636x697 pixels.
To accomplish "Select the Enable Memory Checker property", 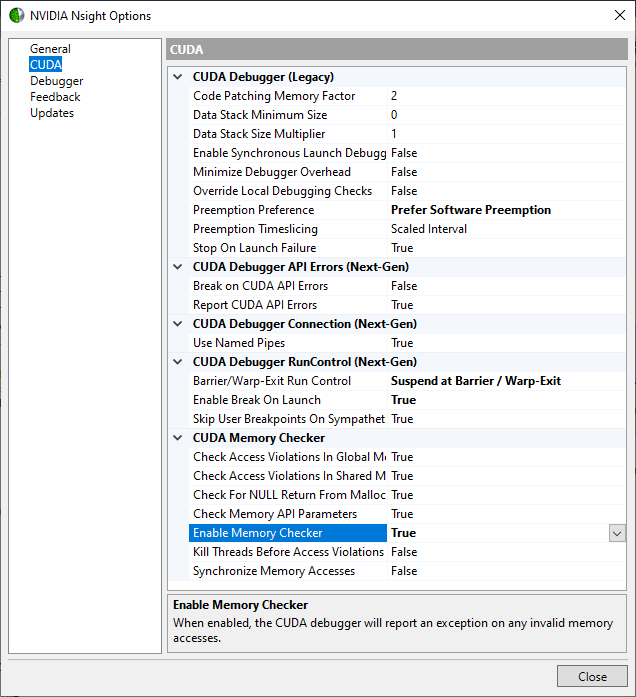I will (288, 533).
